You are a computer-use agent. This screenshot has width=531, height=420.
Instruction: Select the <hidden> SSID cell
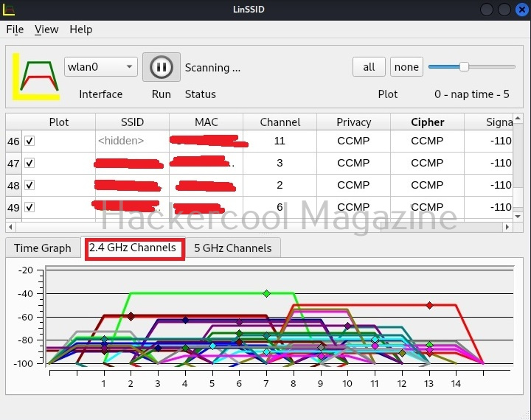point(133,141)
